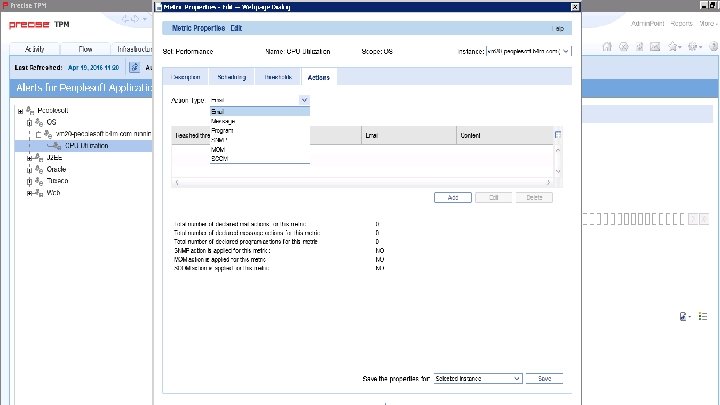This screenshot has width=720, height=405.
Task: Open the More menu link
Action: [708, 23]
